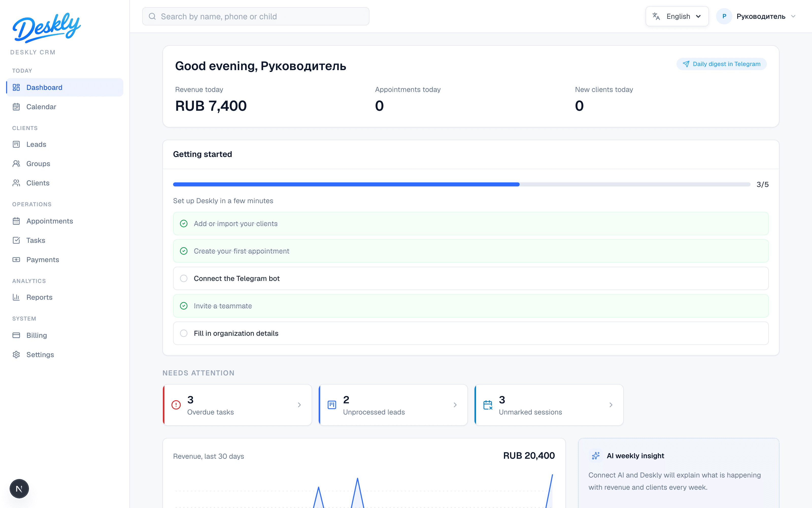The height and width of the screenshot is (508, 812).
Task: Click the search magnifier icon
Action: tap(152, 17)
